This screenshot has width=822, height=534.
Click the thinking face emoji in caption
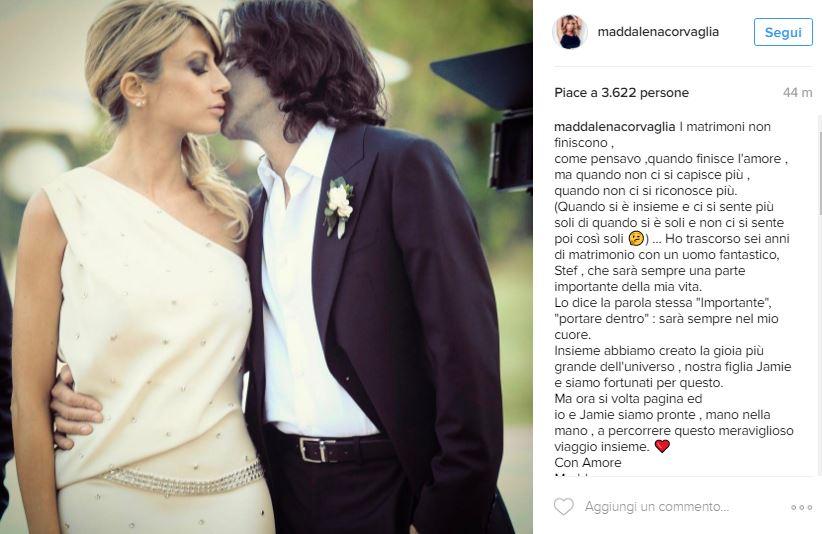point(635,239)
